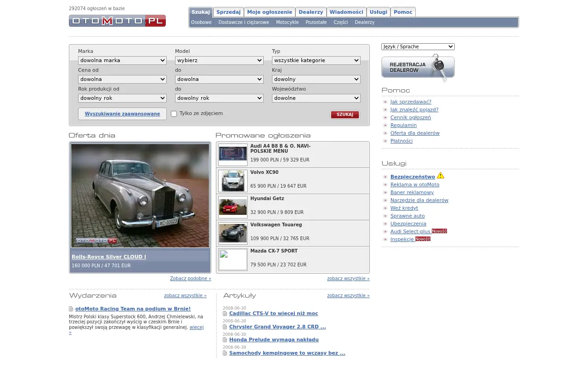588x368 pixels.
Task: Select the Dealerzy tab
Action: coord(311,12)
